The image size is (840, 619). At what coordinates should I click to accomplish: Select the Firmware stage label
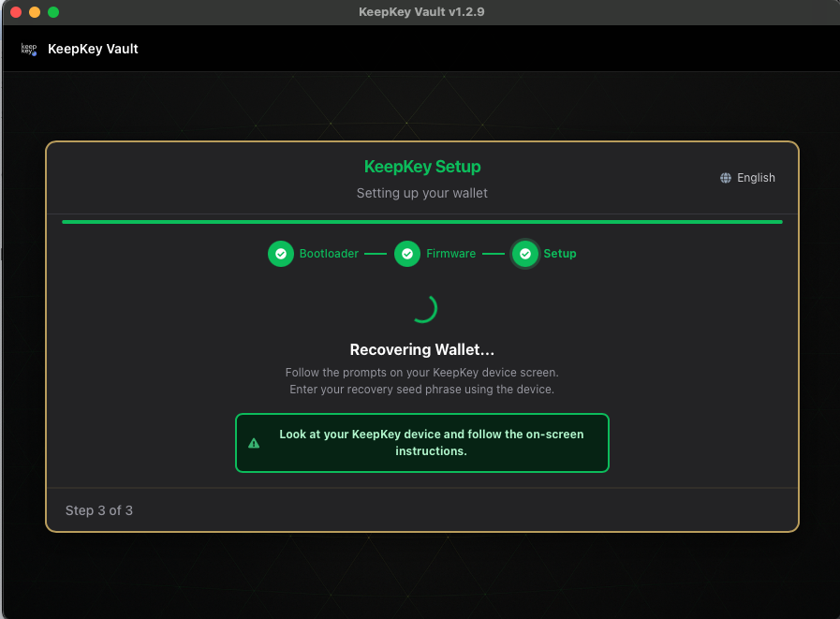451,254
